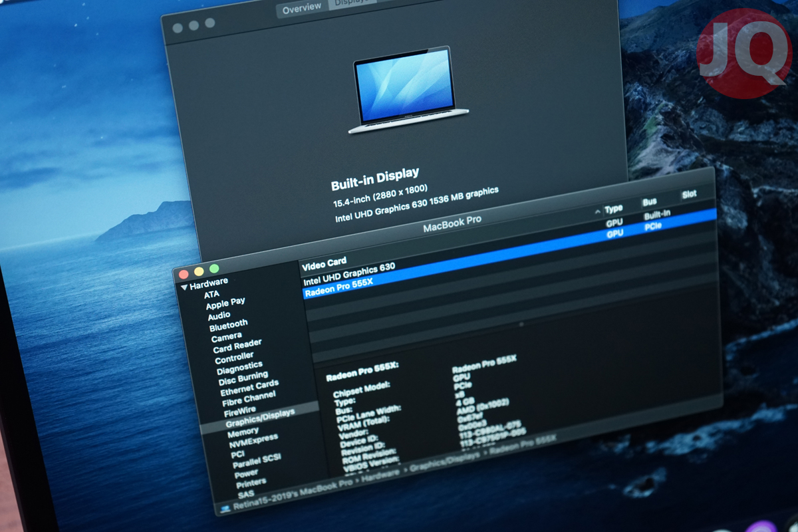The image size is (798, 532).
Task: Select Card Reader in the sidebar
Action: click(x=237, y=346)
